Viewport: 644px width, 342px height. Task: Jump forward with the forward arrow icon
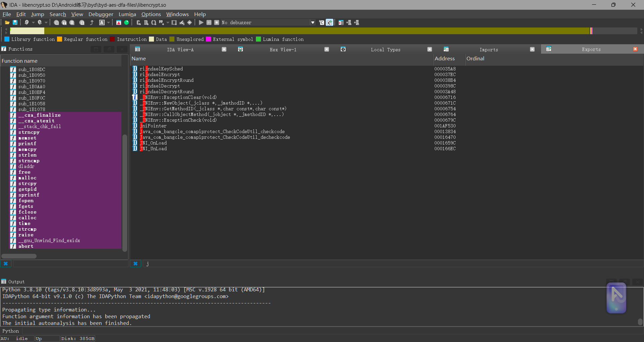[40, 22]
